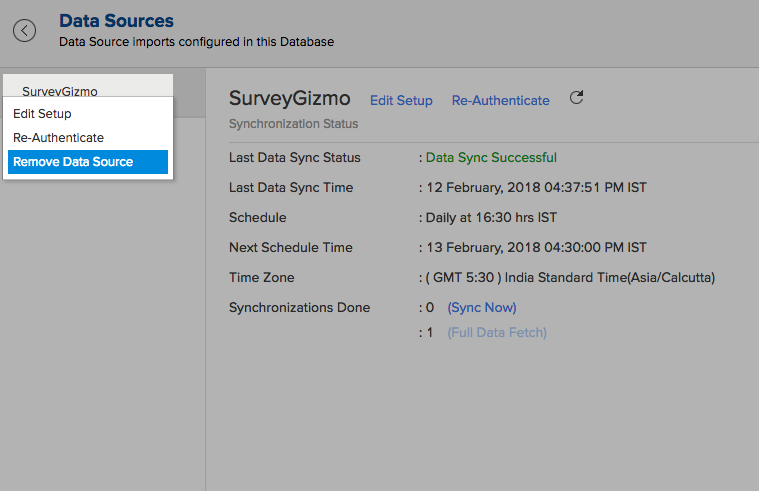Screen dimensions: 759x491
Task: Click the Next Schedule Time label
Action: [x=290, y=247]
